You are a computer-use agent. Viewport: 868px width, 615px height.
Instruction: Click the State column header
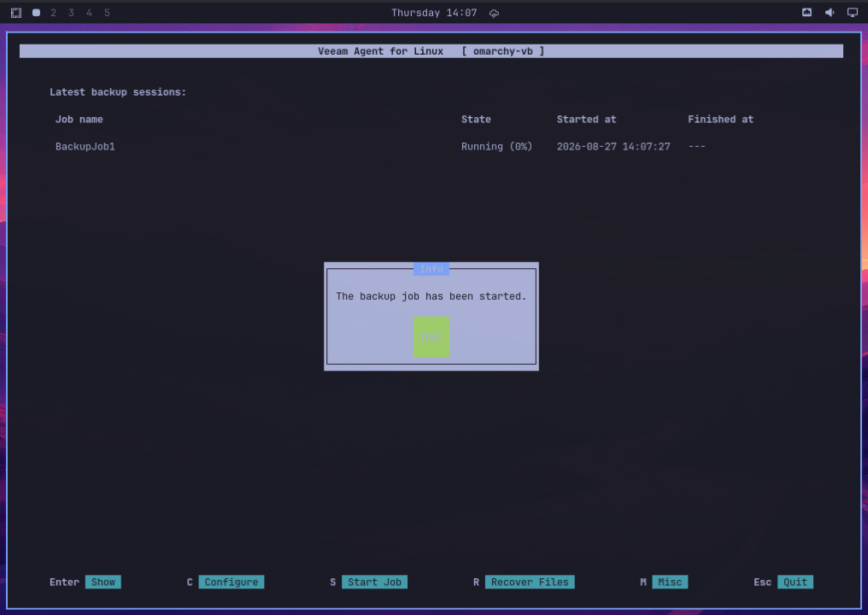pos(476,119)
